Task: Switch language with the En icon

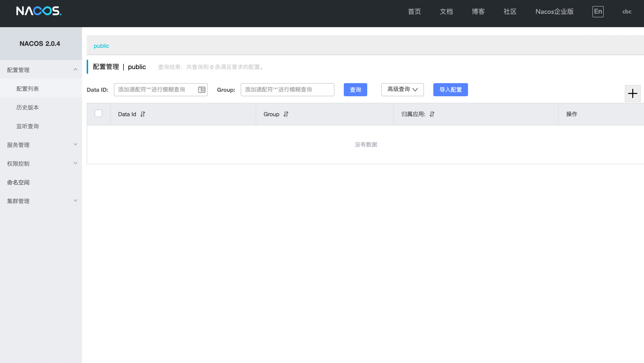Action: click(598, 11)
